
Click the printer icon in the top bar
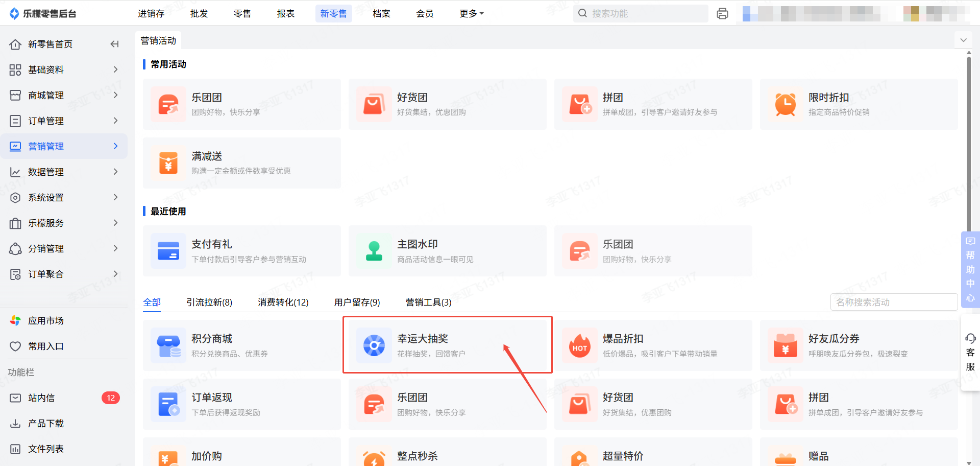coord(722,14)
